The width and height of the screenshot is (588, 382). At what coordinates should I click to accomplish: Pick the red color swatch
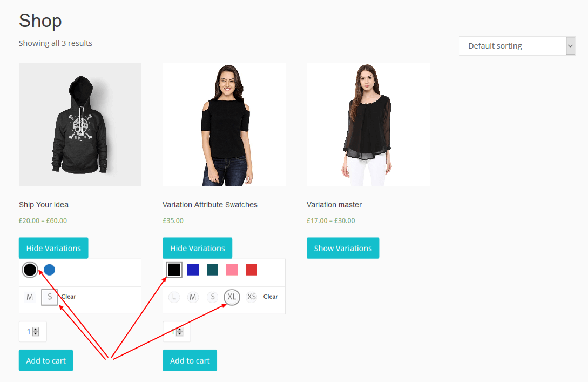point(251,270)
